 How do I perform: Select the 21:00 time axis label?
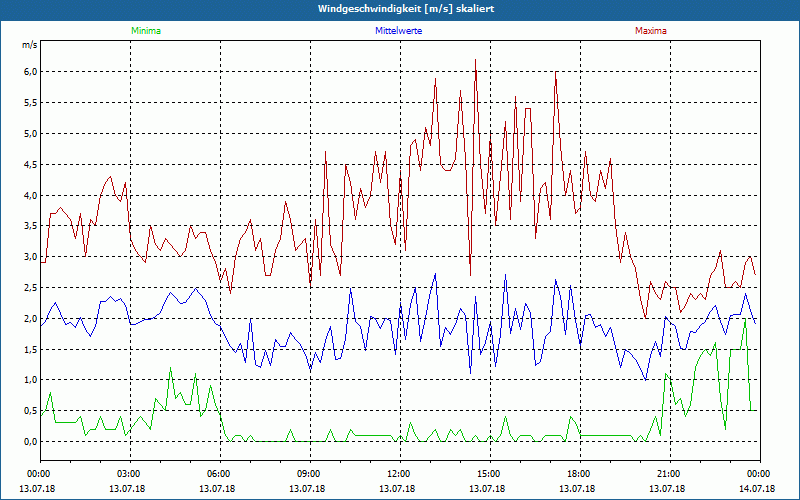pyautogui.click(x=669, y=474)
